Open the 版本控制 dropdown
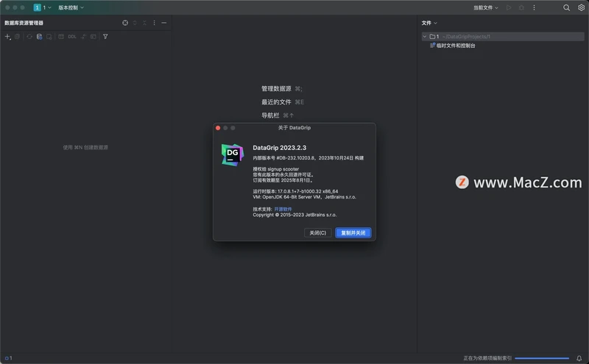Image resolution: width=589 pixels, height=364 pixels. pos(71,7)
